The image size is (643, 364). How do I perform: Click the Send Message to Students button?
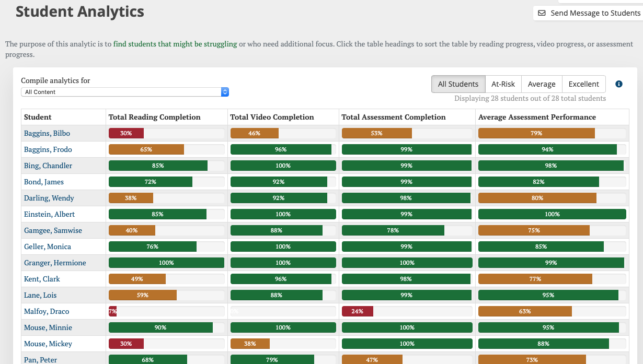589,13
